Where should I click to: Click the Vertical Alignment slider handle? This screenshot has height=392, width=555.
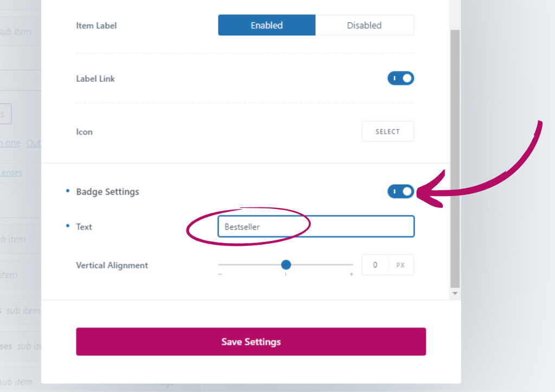pos(286,265)
